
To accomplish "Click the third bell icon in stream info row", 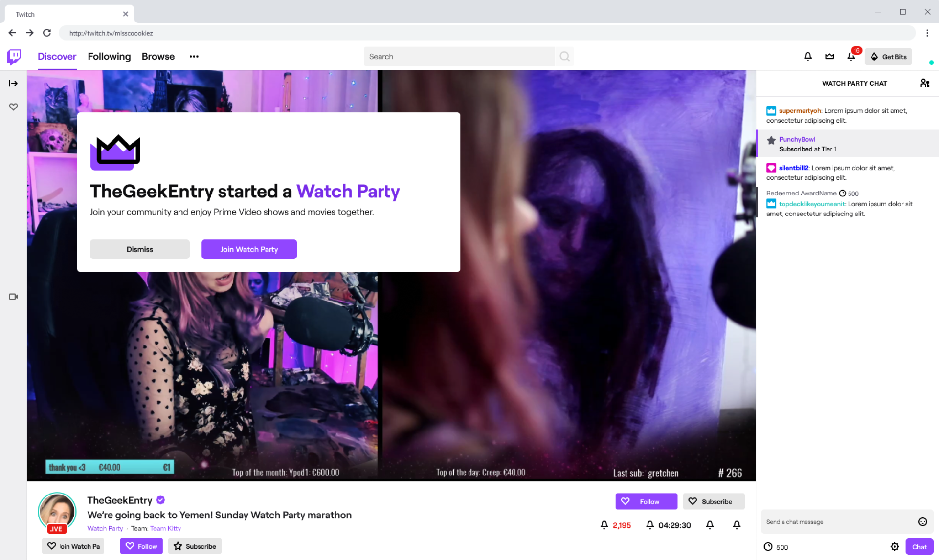I will click(710, 525).
